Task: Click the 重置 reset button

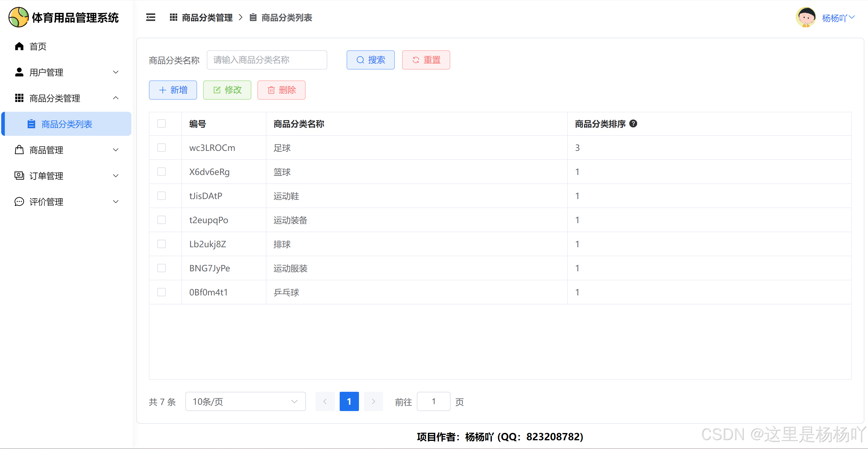Action: [x=426, y=60]
